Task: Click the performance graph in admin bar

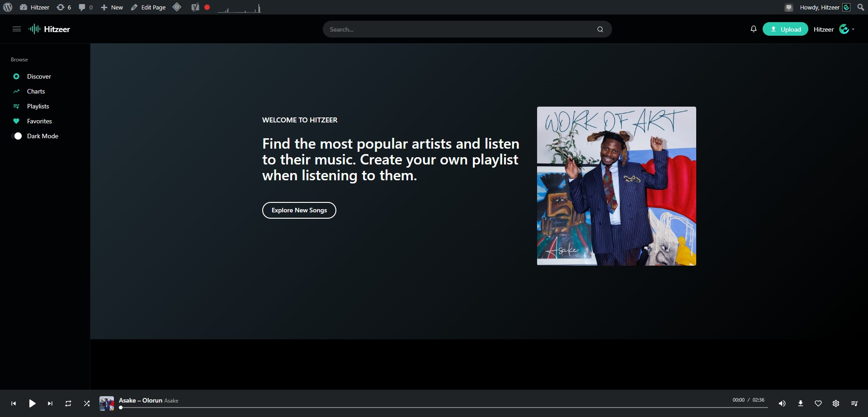Action: (239, 8)
